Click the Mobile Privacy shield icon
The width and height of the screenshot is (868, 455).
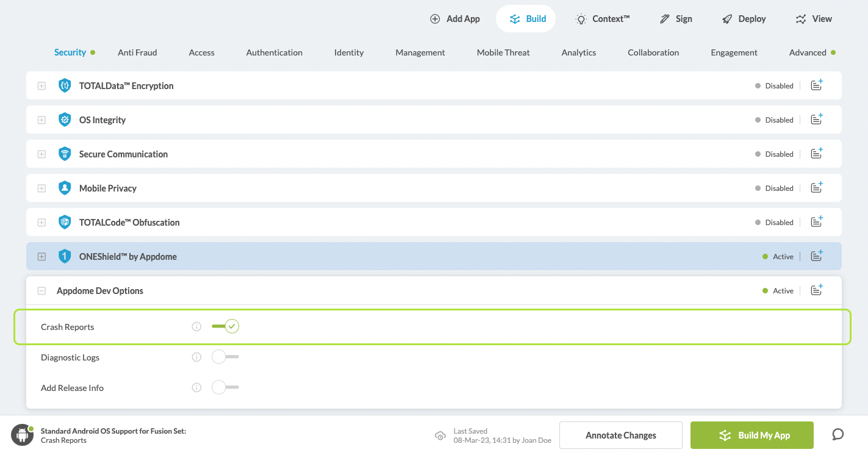tap(65, 188)
